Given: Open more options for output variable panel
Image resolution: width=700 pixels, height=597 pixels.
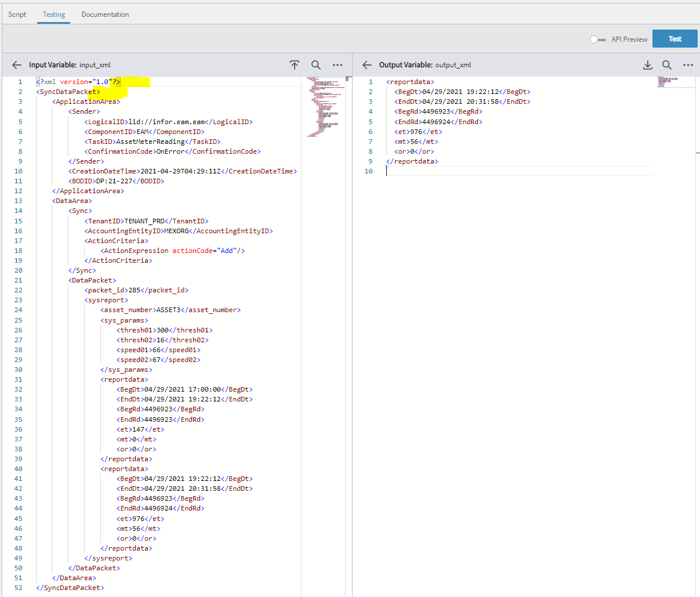Looking at the screenshot, I should [x=688, y=65].
